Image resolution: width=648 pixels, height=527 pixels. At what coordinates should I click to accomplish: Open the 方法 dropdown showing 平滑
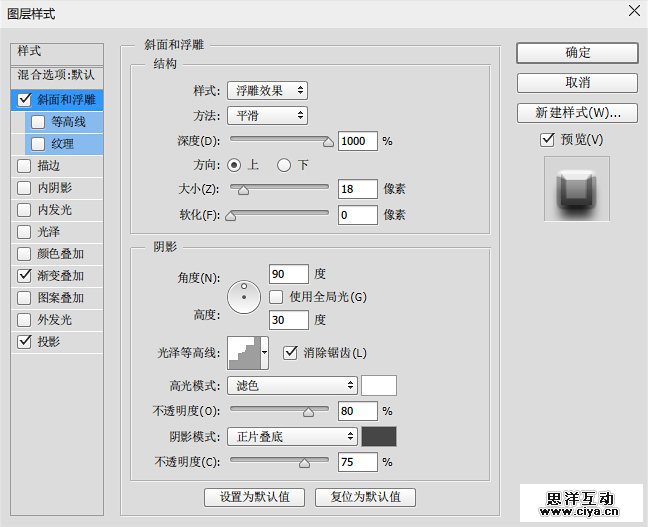(x=267, y=116)
